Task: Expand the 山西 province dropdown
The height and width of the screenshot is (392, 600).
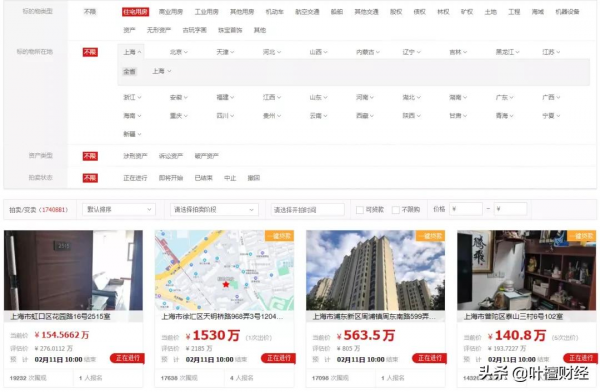Action: click(x=318, y=52)
